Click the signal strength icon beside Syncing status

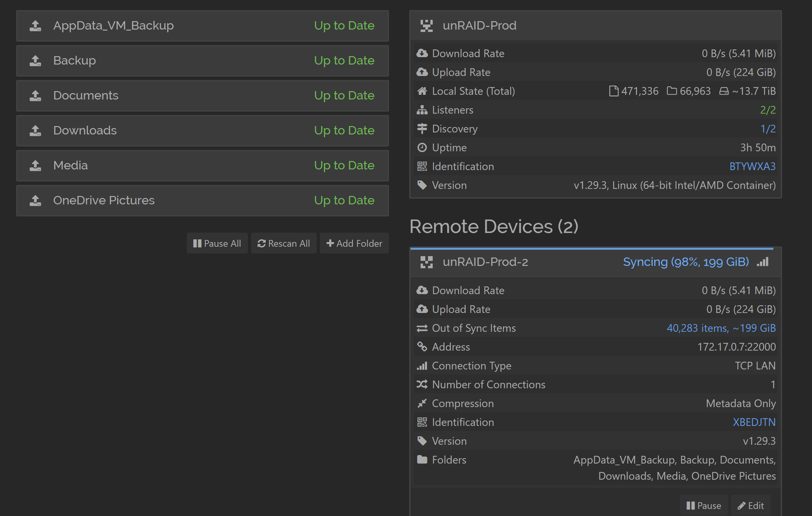tap(762, 262)
